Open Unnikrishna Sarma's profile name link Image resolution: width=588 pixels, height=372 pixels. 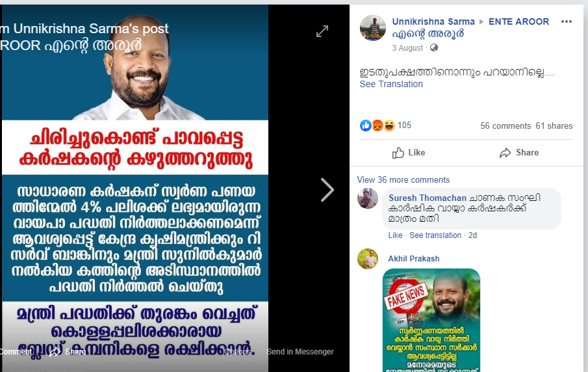coord(433,21)
